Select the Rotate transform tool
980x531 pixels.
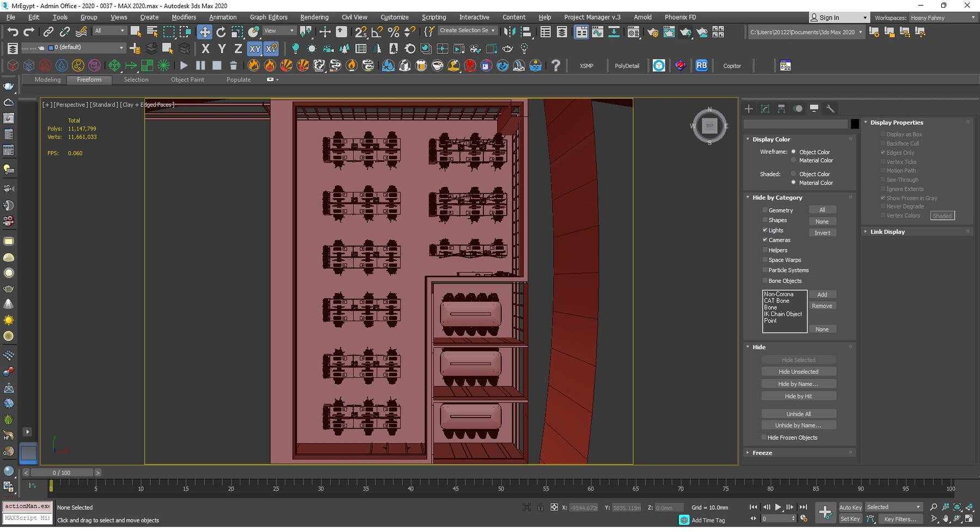pyautogui.click(x=221, y=32)
